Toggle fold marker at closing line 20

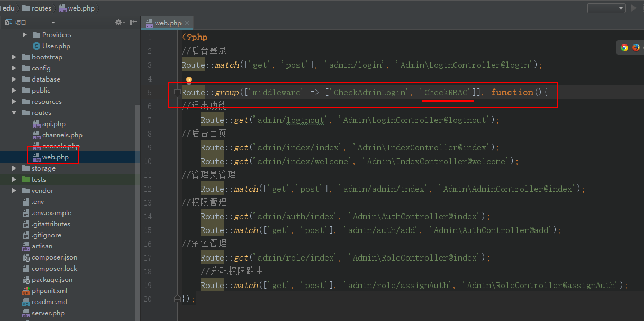[177, 299]
